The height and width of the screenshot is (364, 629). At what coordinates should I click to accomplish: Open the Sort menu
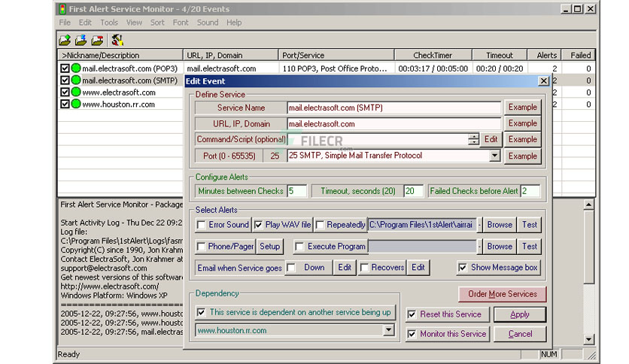157,23
